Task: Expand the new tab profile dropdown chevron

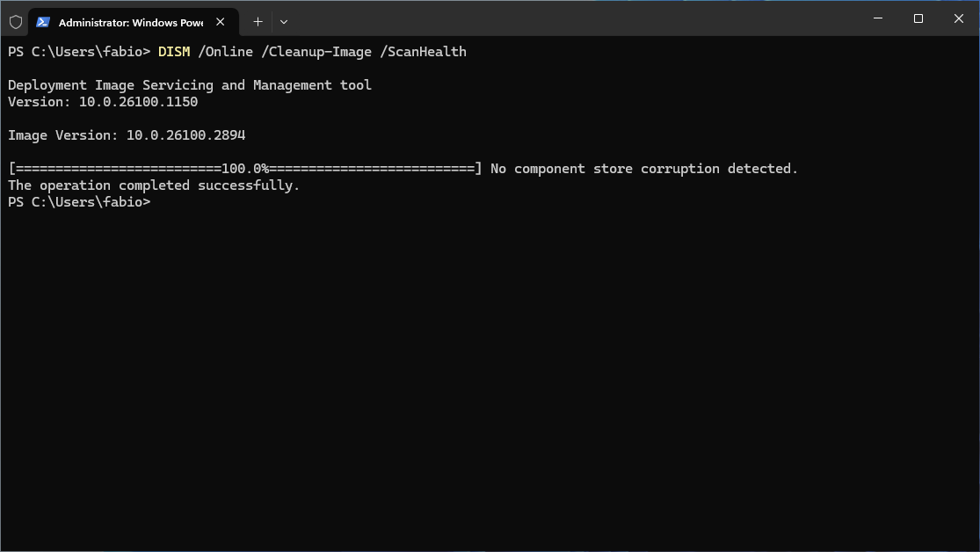Action: [x=284, y=22]
